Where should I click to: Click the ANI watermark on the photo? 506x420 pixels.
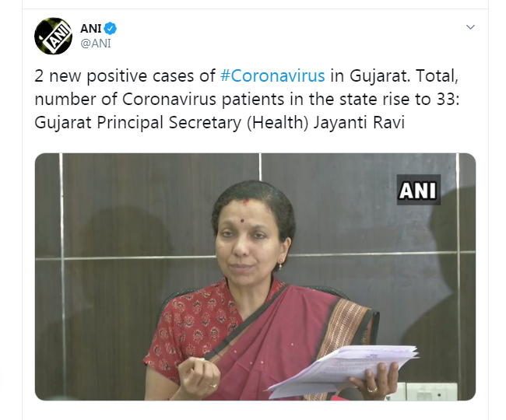pyautogui.click(x=419, y=190)
